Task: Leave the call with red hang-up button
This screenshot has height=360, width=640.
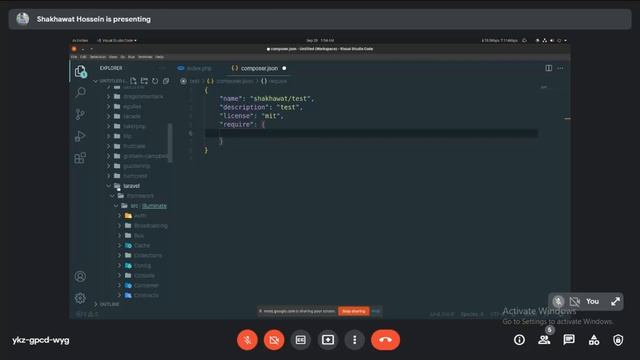Action: [385, 340]
